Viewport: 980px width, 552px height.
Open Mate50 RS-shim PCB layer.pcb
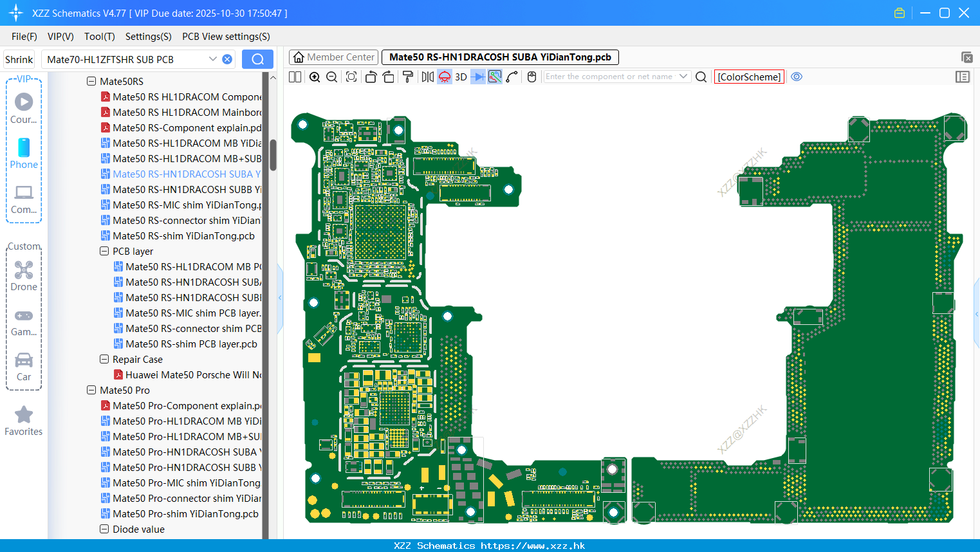pos(186,344)
